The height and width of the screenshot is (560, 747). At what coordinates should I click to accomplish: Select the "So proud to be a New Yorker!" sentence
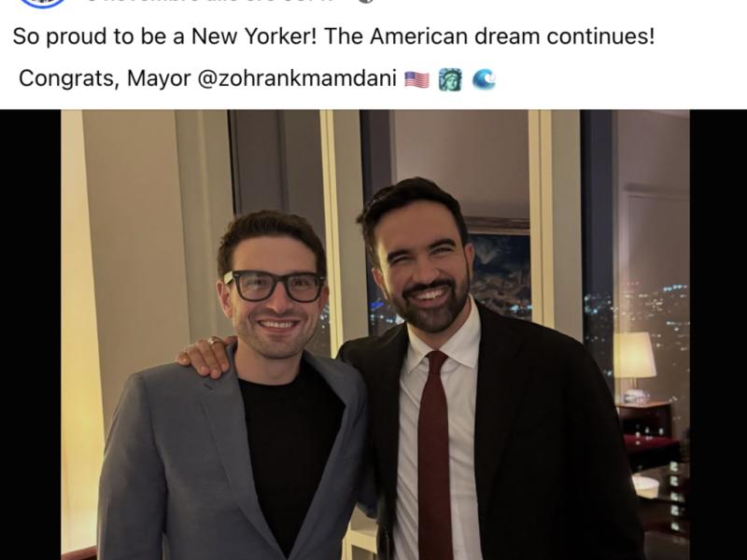pos(165,36)
